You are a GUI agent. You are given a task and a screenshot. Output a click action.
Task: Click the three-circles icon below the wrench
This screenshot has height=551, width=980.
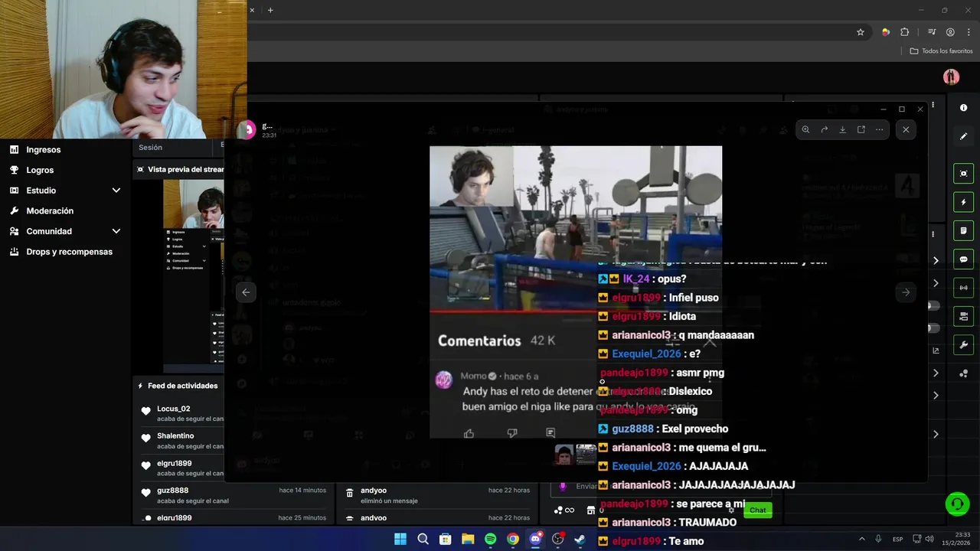[x=963, y=373]
